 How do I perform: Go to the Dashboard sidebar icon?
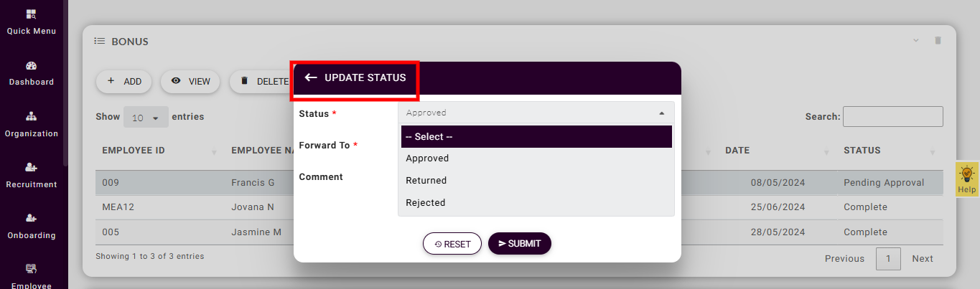point(32,66)
